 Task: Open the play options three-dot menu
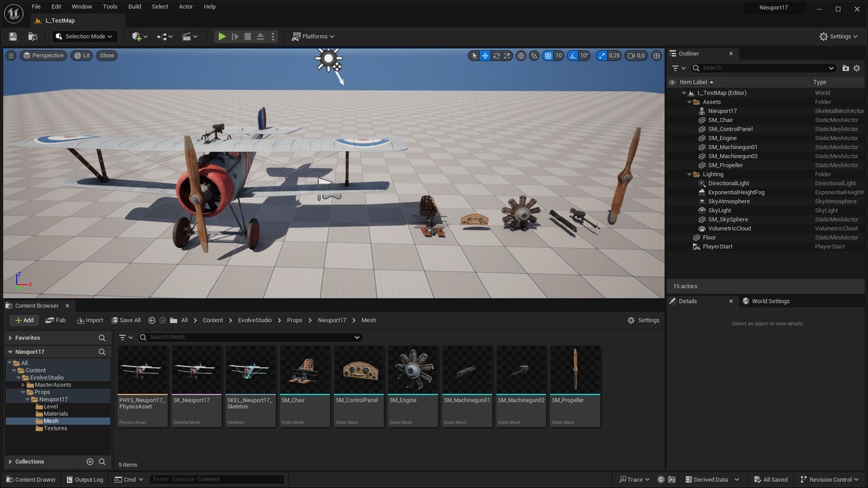pyautogui.click(x=273, y=37)
